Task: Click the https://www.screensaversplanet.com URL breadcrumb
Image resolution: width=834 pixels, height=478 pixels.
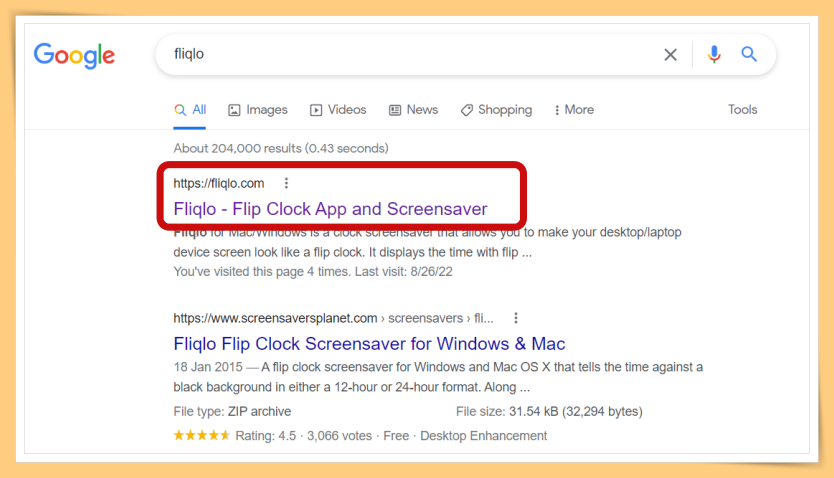Action: pyautogui.click(x=333, y=318)
